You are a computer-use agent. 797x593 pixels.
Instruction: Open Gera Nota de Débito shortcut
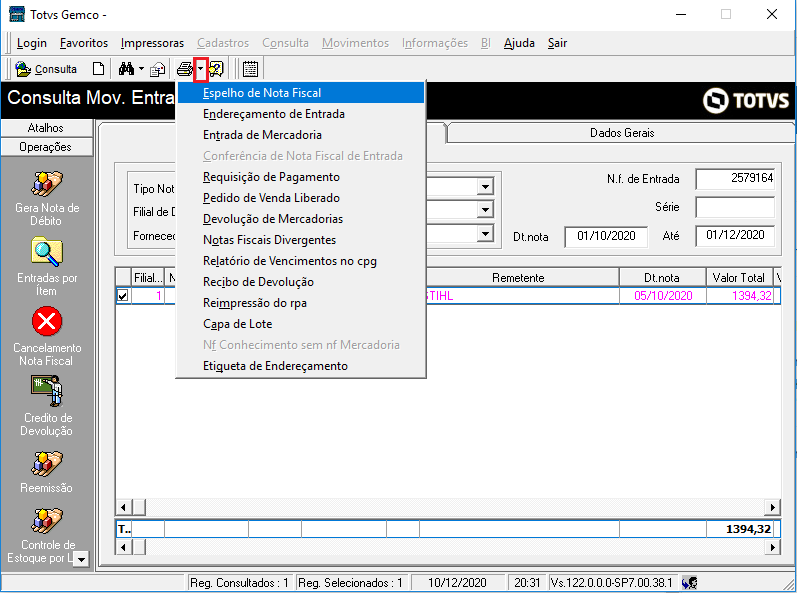(x=47, y=198)
